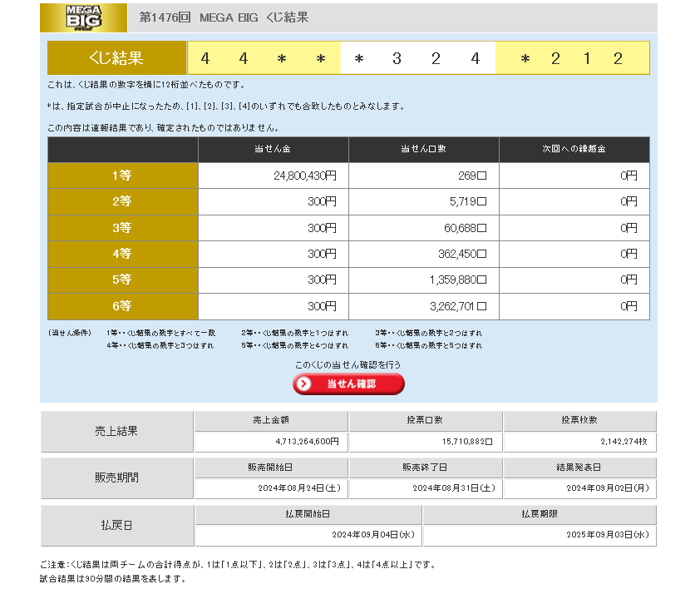Click the red 当せん確認 button
This screenshot has height=589, width=700.
point(348,384)
